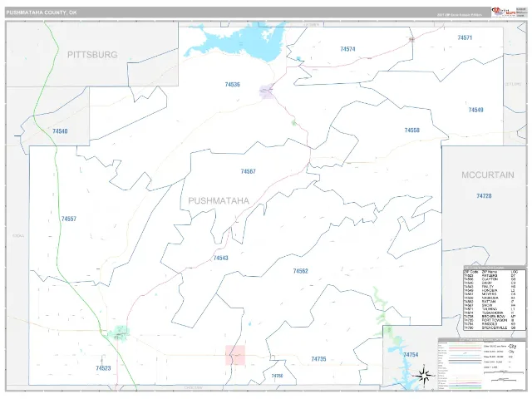This screenshot has height=399, width=532.
Task: Click the map legend title bar
Action: click(482, 340)
